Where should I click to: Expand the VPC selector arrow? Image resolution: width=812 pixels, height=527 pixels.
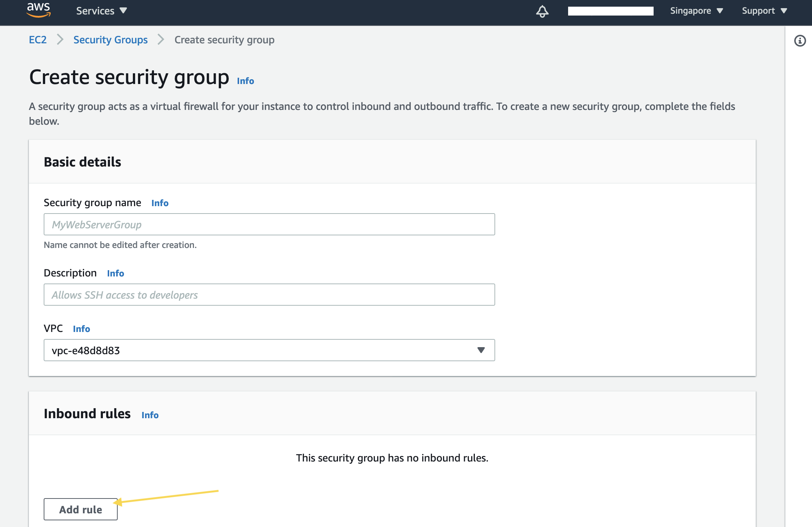pos(481,350)
